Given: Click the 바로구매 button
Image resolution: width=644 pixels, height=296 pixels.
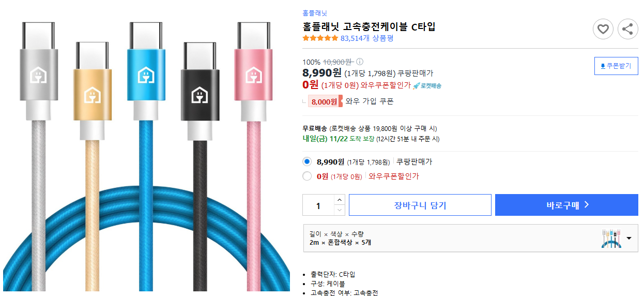Looking at the screenshot, I should (567, 205).
